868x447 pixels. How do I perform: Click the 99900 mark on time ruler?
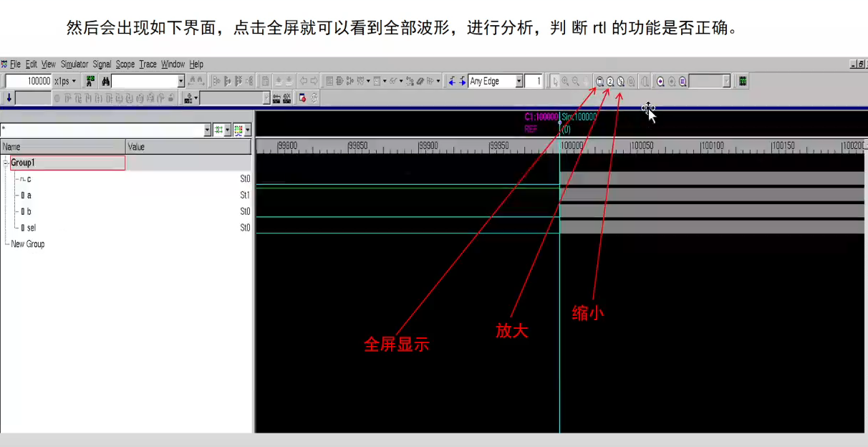[x=428, y=145]
